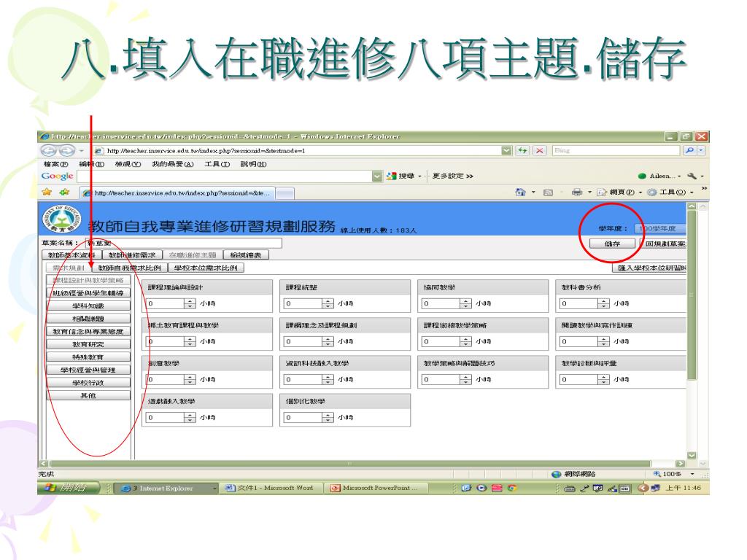Click the browser Forward arrow button

(x=66, y=151)
